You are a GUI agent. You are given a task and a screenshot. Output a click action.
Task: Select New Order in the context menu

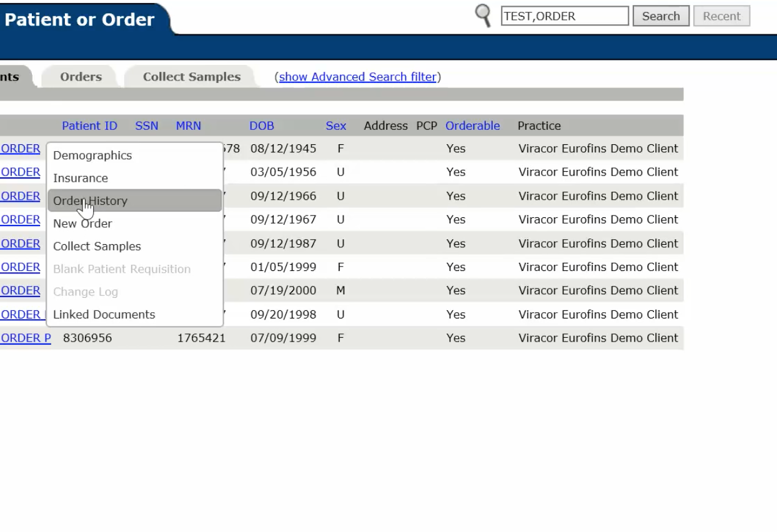pyautogui.click(x=82, y=224)
